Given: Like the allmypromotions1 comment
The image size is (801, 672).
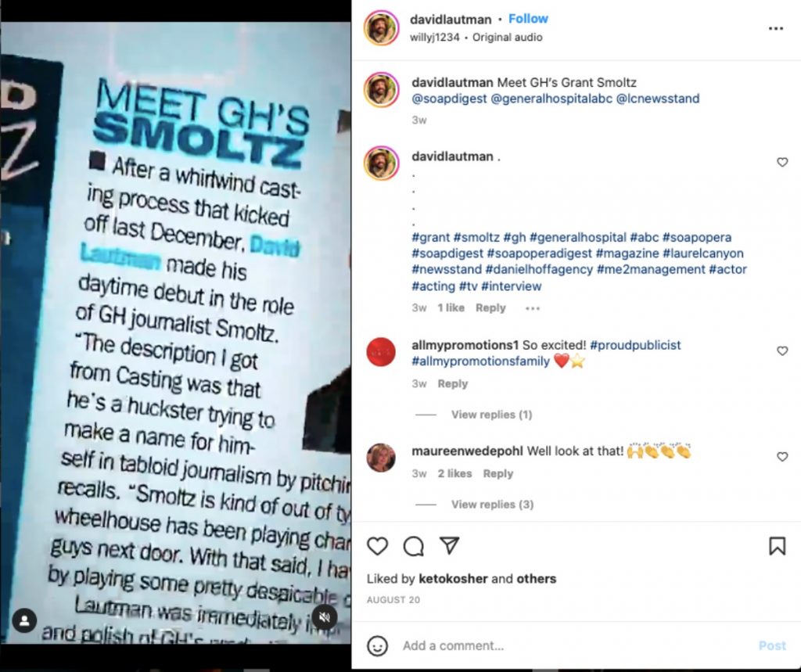Looking at the screenshot, I should [782, 351].
